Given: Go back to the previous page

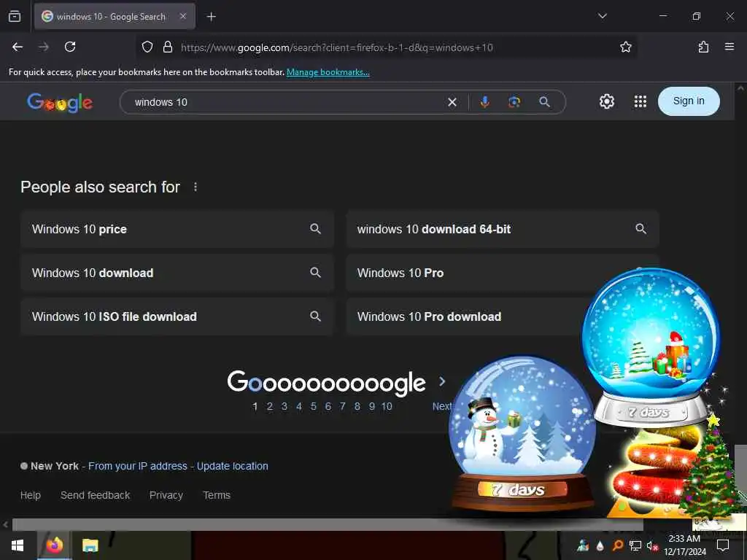Looking at the screenshot, I should 18,47.
